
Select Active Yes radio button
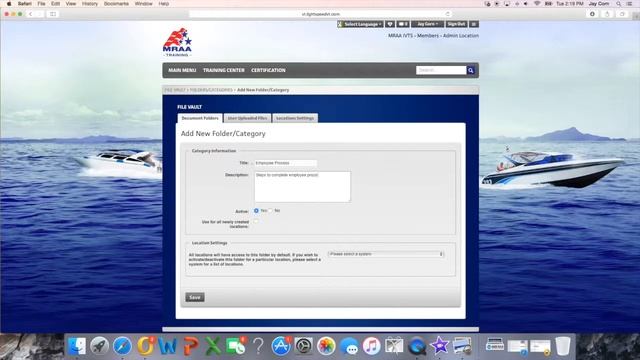coord(256,211)
